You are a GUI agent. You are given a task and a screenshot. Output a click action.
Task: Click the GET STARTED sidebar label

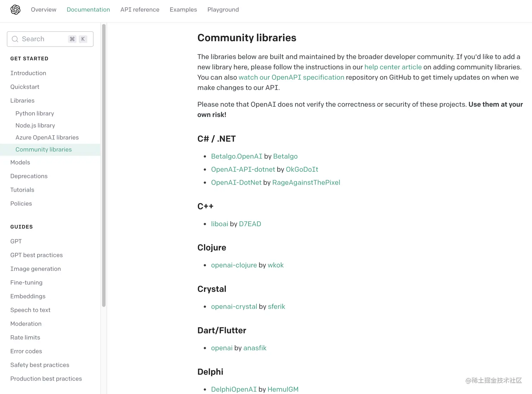click(x=29, y=58)
